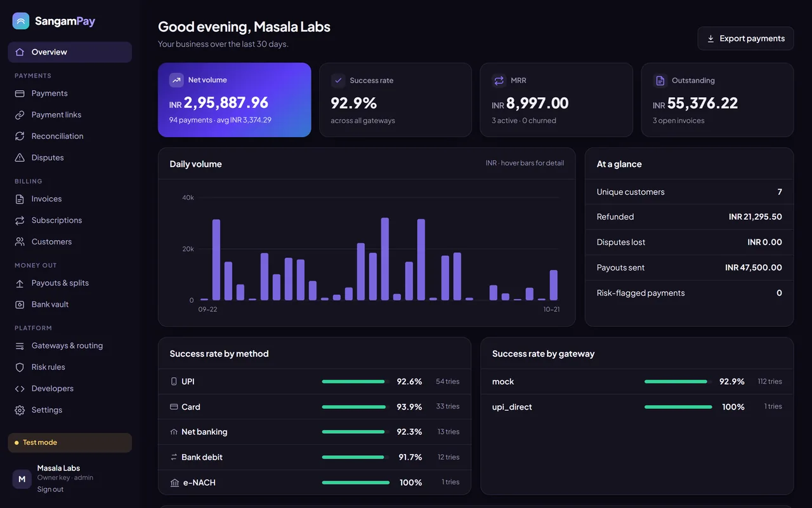Click the Net banking method row
The width and height of the screenshot is (812, 508).
point(315,432)
